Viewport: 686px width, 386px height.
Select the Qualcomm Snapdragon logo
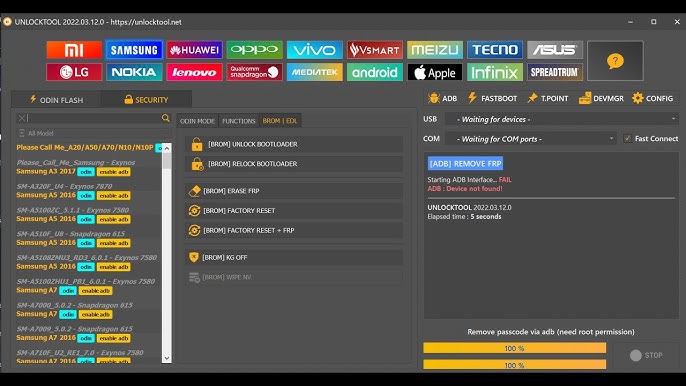(254, 72)
